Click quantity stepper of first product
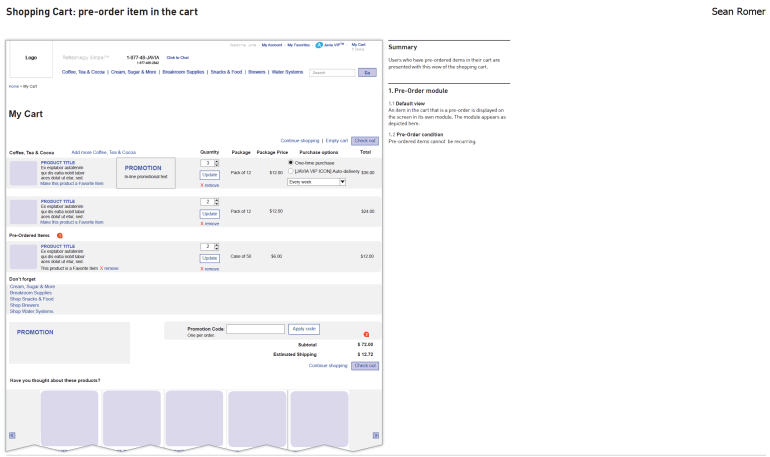This screenshot has width=770, height=457. click(x=209, y=162)
